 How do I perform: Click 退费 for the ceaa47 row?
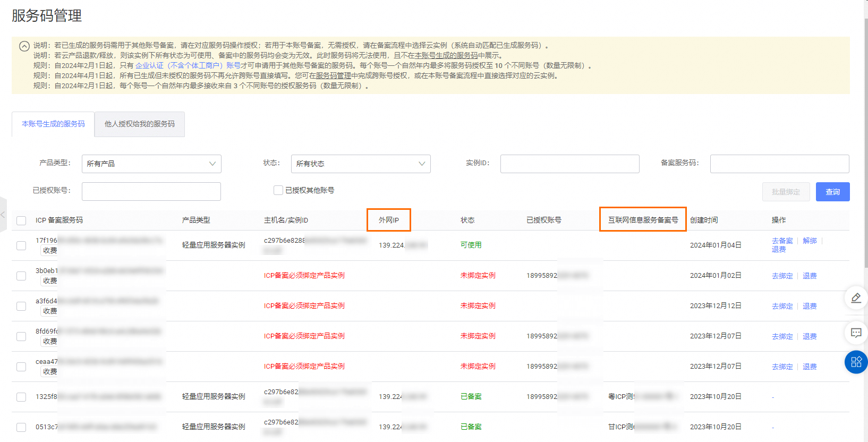pos(810,367)
